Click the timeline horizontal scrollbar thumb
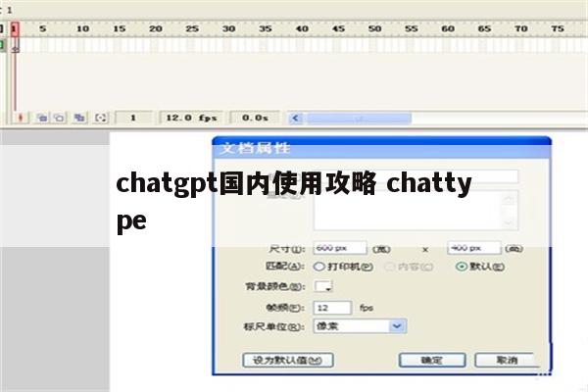The width and height of the screenshot is (588, 392). pyautogui.click(x=360, y=119)
